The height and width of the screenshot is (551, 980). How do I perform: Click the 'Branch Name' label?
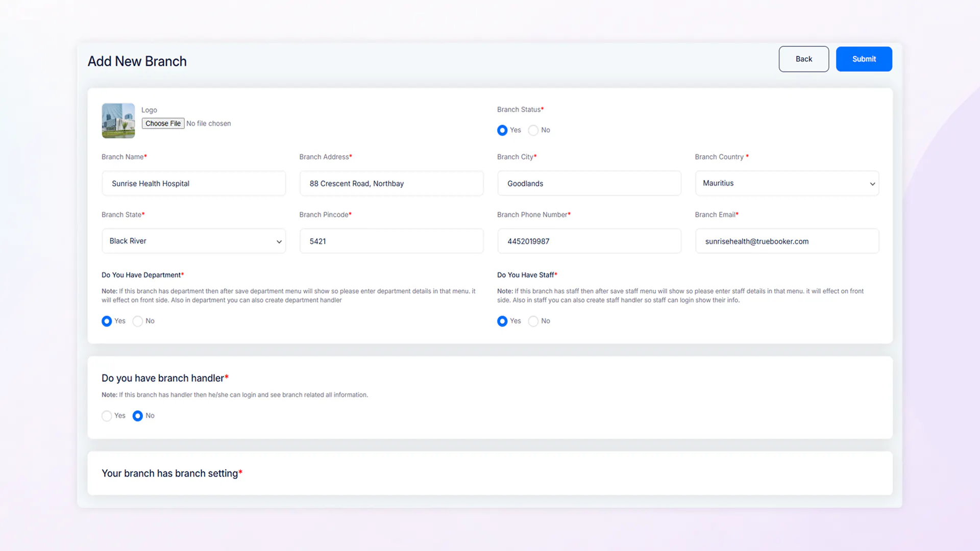tap(124, 157)
